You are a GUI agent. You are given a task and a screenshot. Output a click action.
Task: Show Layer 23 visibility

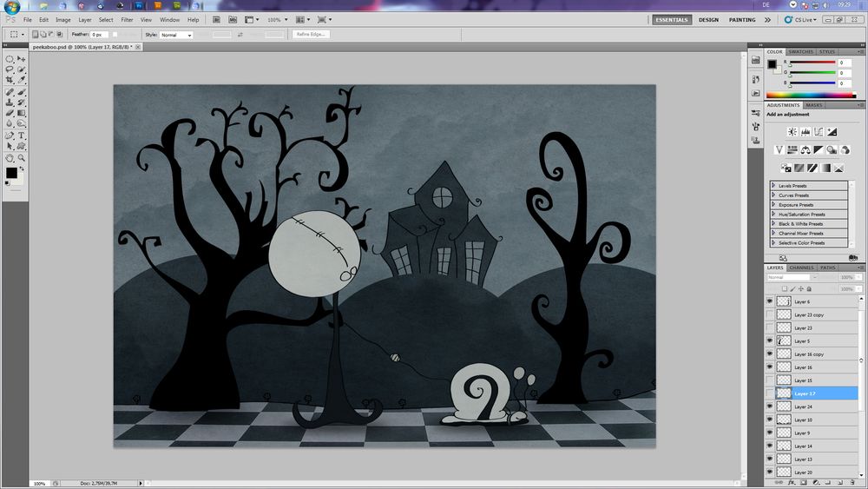pyautogui.click(x=769, y=327)
